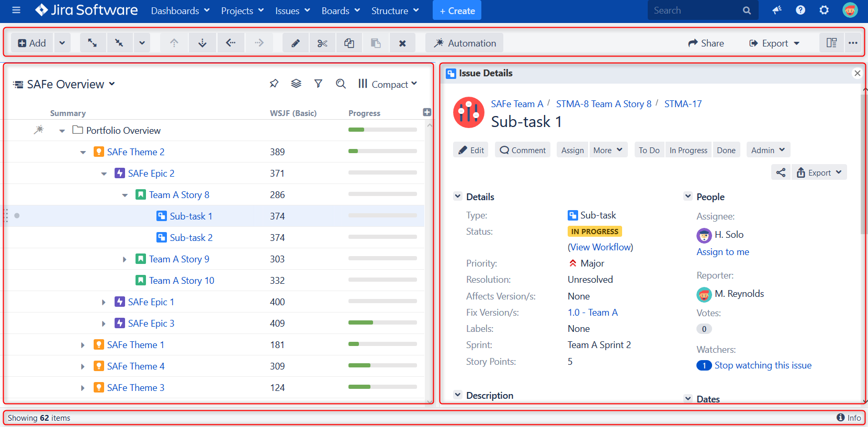Viewport: 868px width, 427px height.
Task: Click the pin icon in structure header
Action: [274, 84]
